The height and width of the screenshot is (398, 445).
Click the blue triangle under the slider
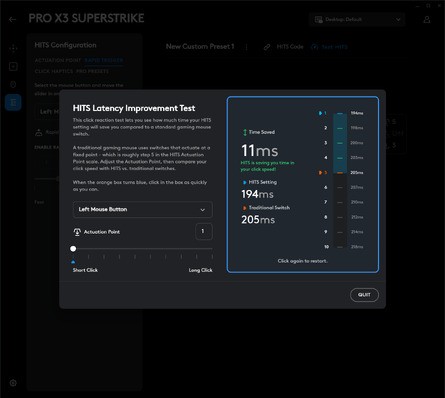[73, 262]
